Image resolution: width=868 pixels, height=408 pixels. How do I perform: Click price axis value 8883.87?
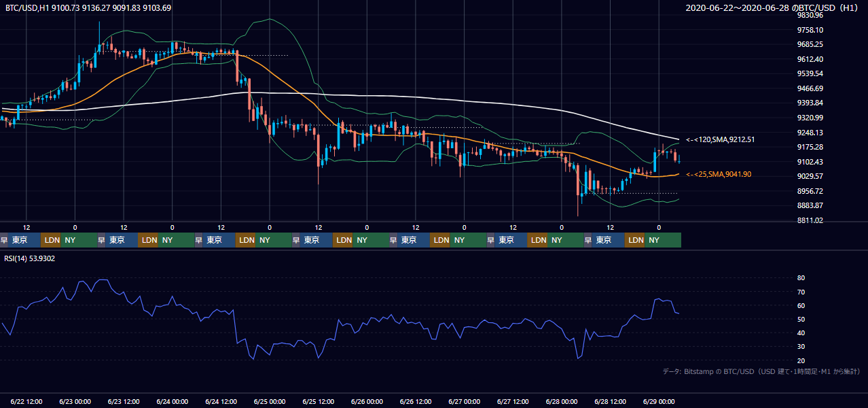(810, 205)
